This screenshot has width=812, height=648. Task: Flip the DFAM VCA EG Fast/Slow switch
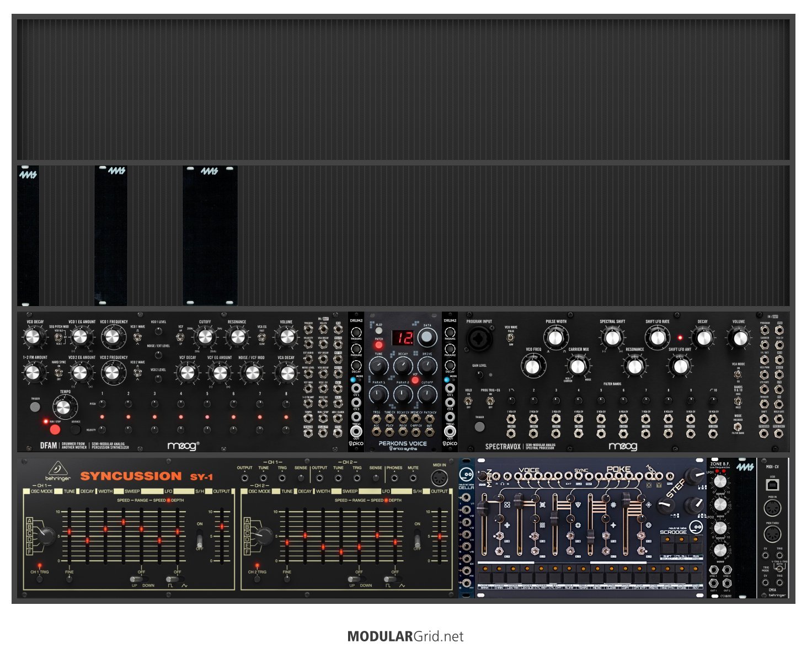[261, 337]
